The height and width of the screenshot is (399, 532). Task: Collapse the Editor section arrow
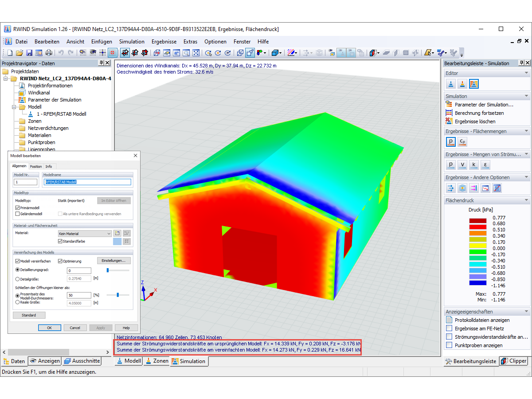click(526, 73)
